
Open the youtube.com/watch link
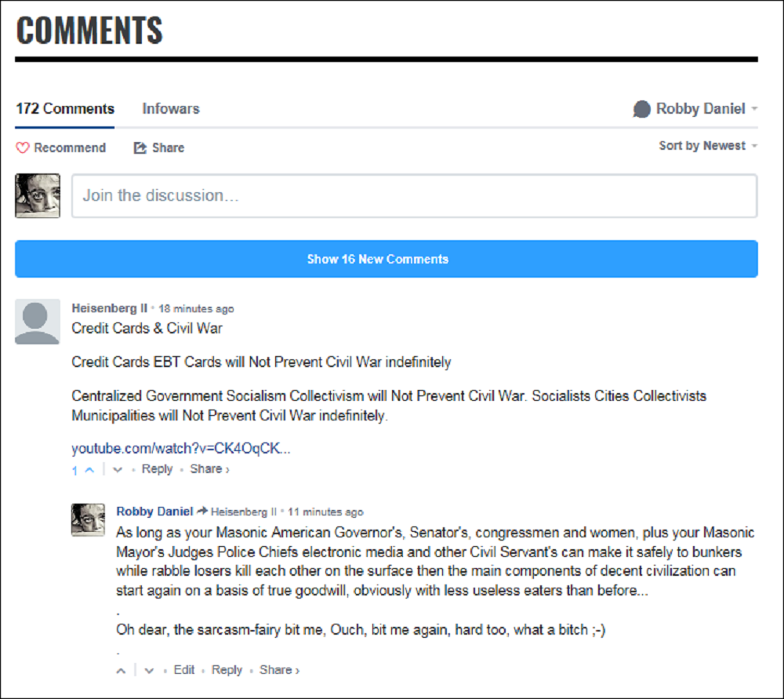181,449
